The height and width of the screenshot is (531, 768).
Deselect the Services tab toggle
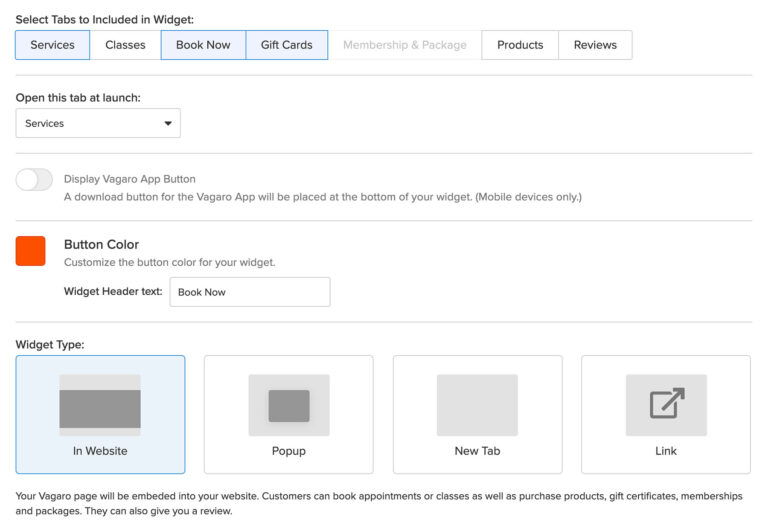pos(53,45)
